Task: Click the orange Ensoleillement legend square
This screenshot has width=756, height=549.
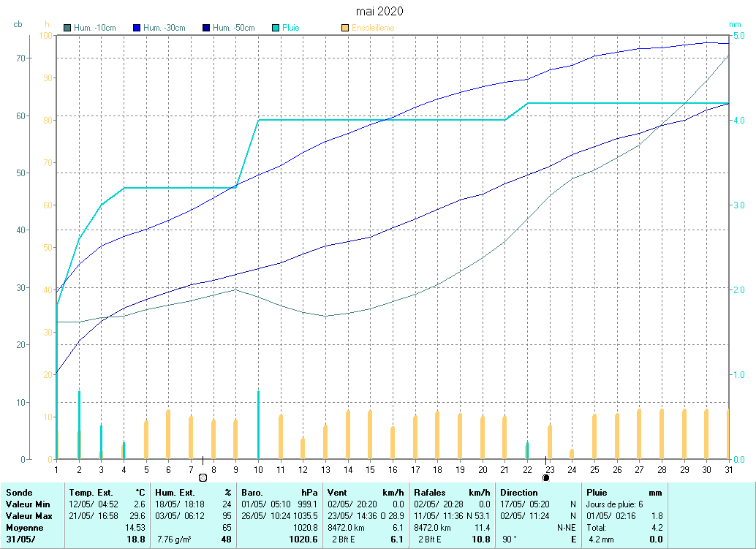Action: [x=344, y=28]
